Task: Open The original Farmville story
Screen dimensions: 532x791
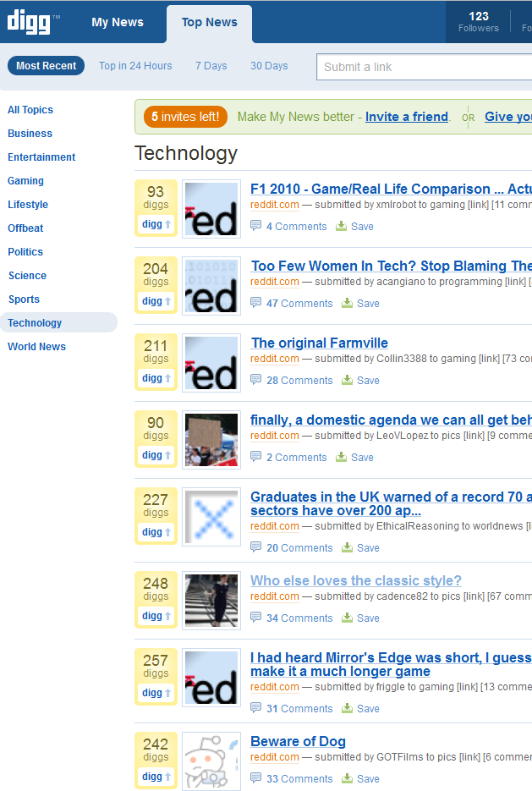Action: (320, 343)
